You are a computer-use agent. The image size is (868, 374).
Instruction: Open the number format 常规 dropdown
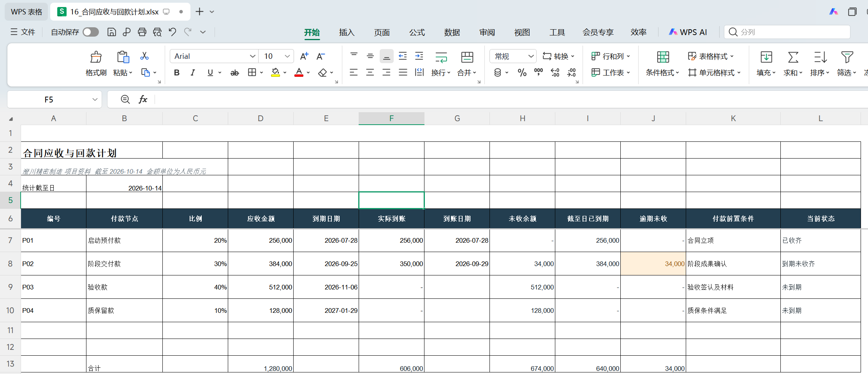[x=531, y=56]
